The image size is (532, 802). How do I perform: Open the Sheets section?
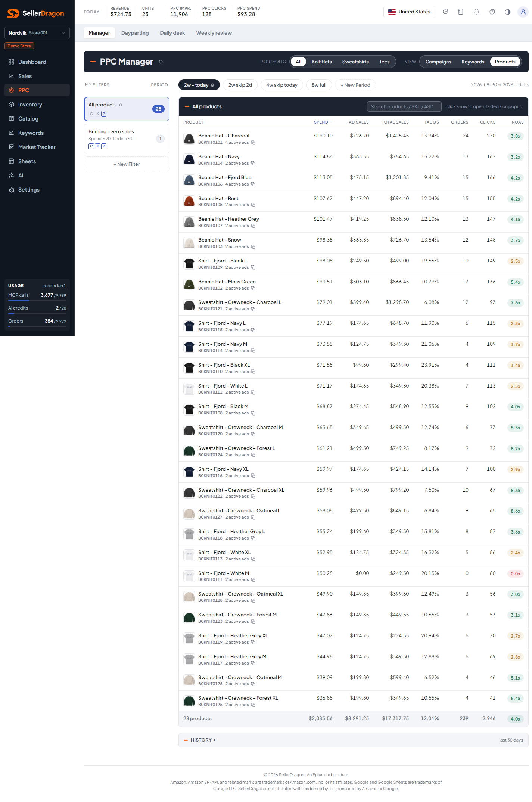[x=37, y=161]
